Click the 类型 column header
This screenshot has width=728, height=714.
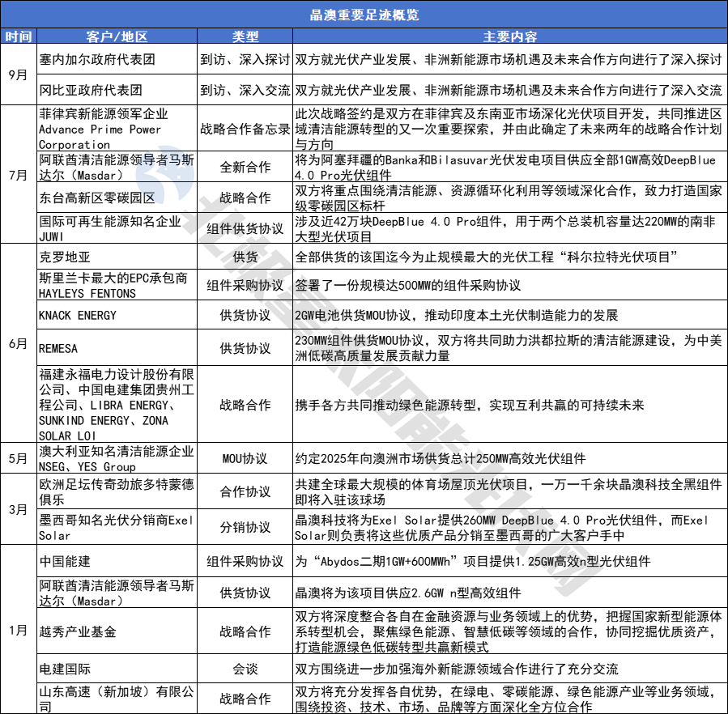coord(245,36)
